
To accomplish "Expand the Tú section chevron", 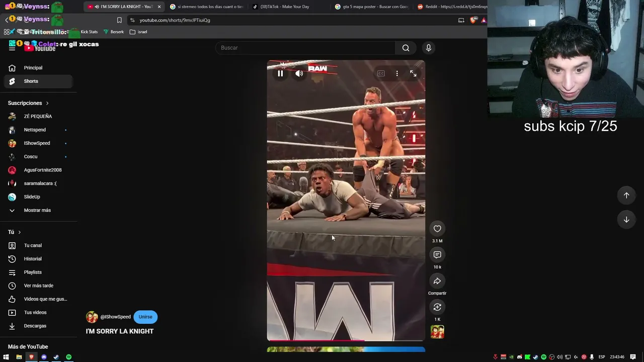I will click(20, 232).
